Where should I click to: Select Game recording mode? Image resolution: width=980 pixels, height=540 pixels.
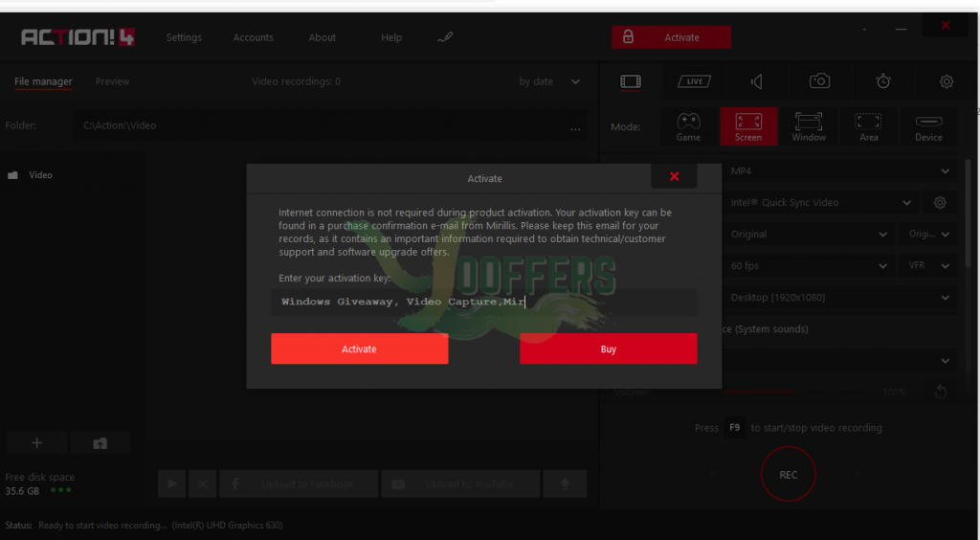[x=688, y=127]
